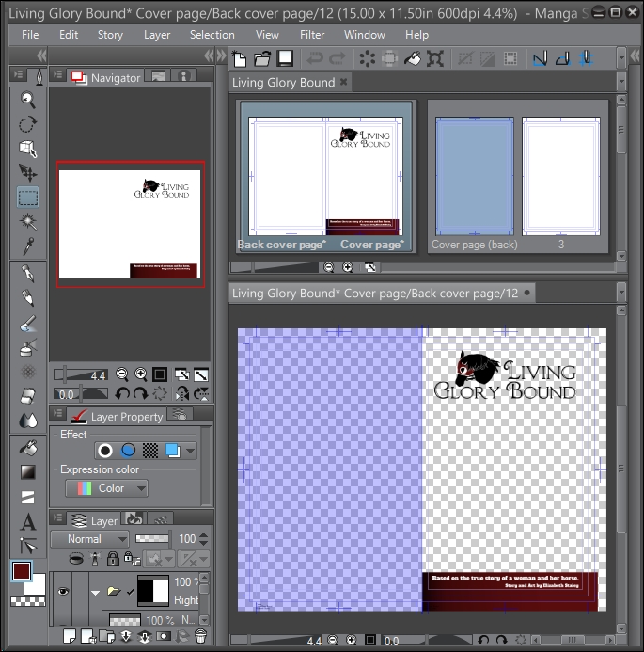
Task: Toggle Border effect in Layer Property
Action: [x=105, y=451]
